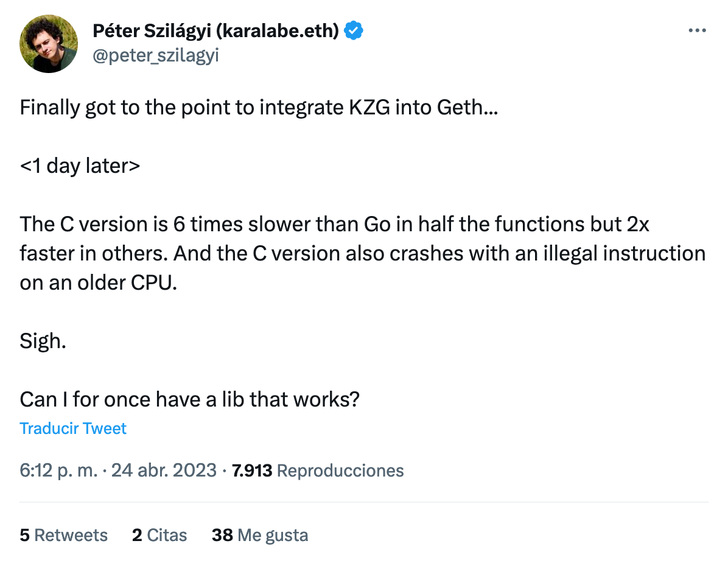728x566 pixels.
Task: Click the '<1 day later>' text line
Action: (x=80, y=166)
